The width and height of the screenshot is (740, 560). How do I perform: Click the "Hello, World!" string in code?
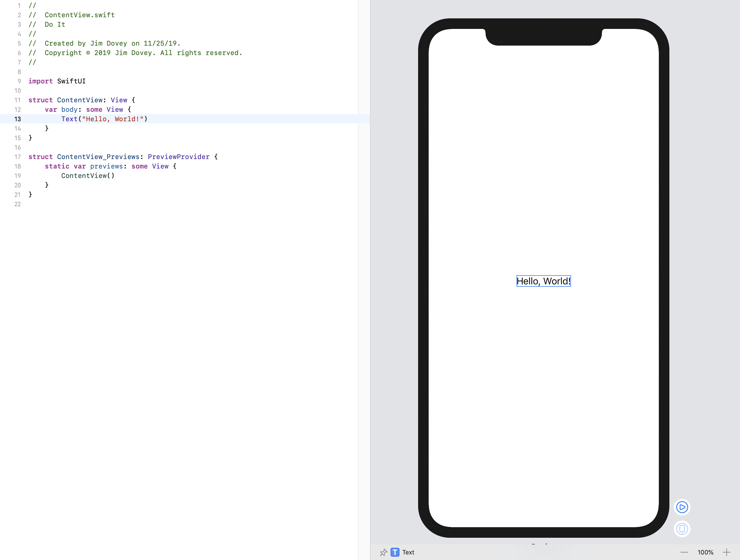(113, 119)
